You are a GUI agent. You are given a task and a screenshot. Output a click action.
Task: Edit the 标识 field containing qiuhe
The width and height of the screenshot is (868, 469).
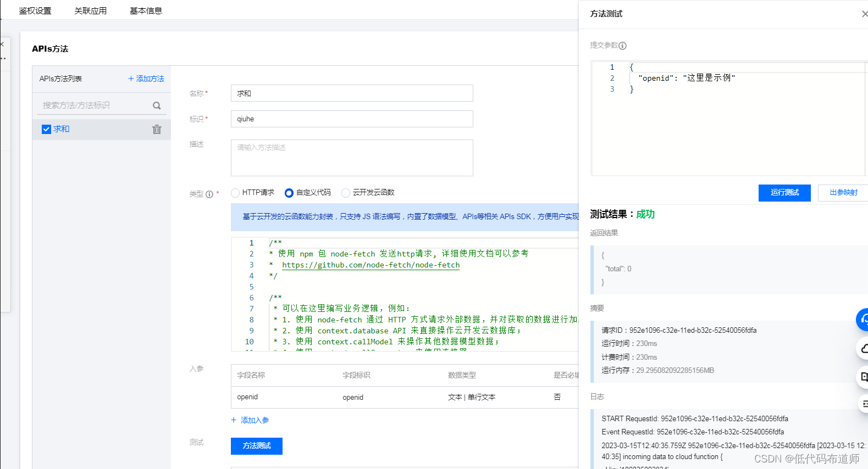pos(352,119)
